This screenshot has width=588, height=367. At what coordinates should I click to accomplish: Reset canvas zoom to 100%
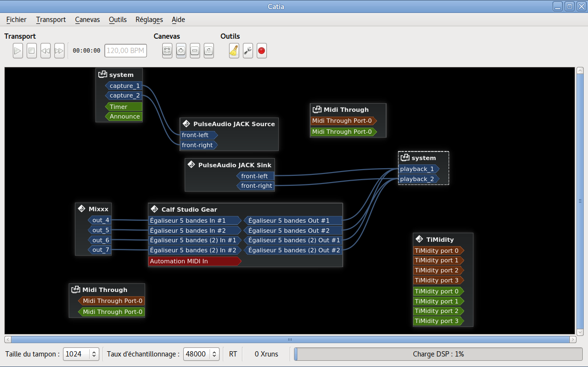click(x=209, y=51)
